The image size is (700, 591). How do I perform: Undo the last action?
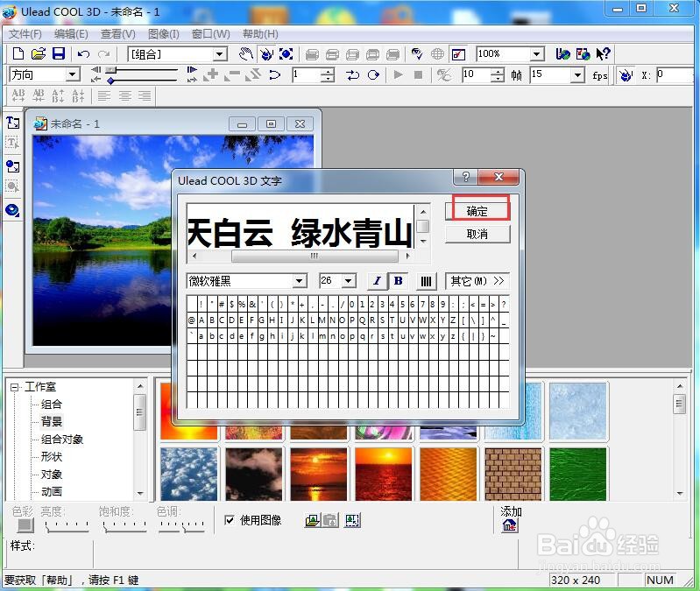(x=83, y=54)
